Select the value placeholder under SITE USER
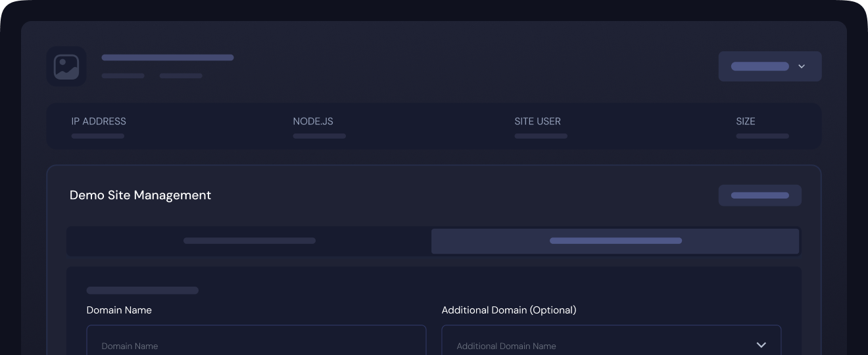The image size is (868, 355). pyautogui.click(x=541, y=136)
